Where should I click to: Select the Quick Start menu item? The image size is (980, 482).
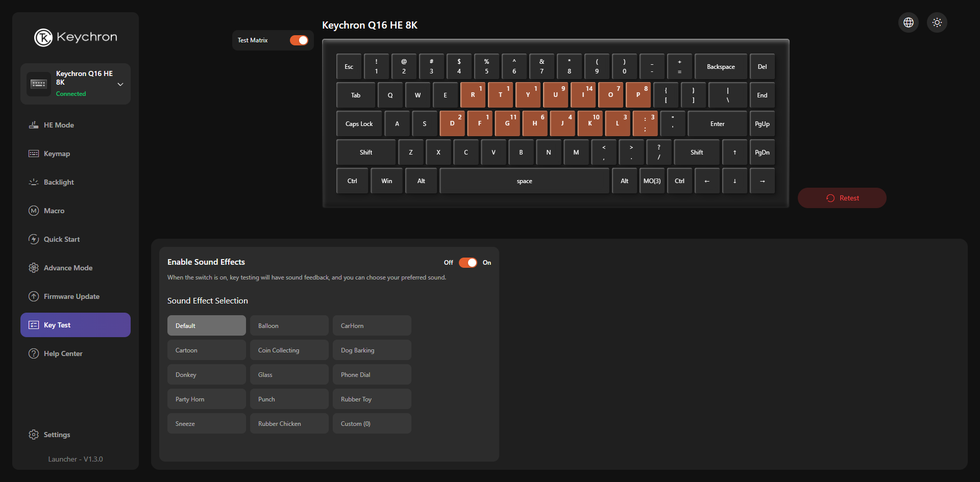(61, 239)
